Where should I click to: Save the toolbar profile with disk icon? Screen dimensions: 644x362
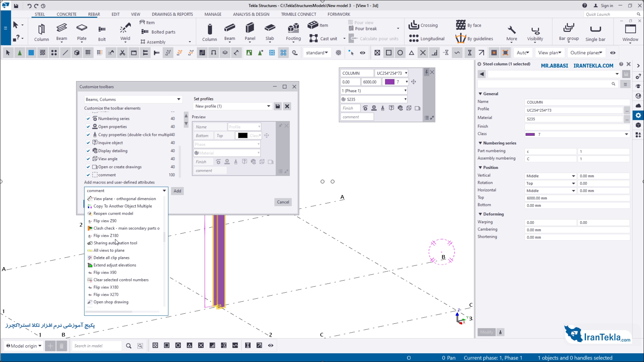278,106
